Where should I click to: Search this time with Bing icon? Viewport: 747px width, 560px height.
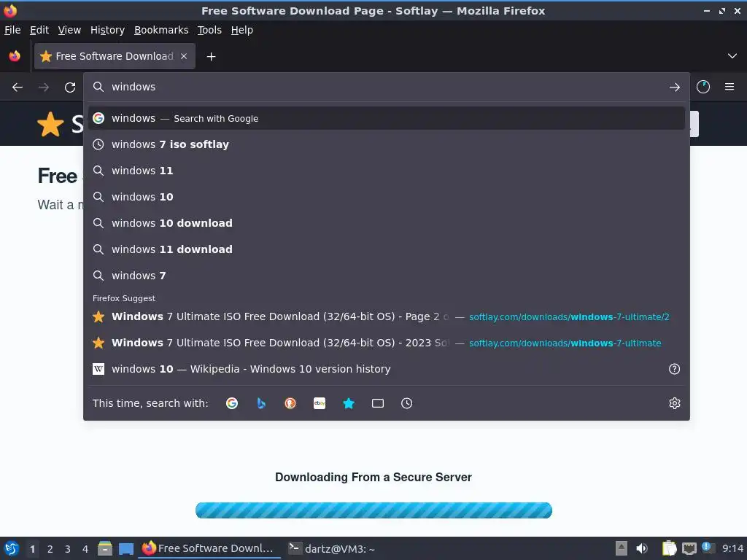[261, 403]
